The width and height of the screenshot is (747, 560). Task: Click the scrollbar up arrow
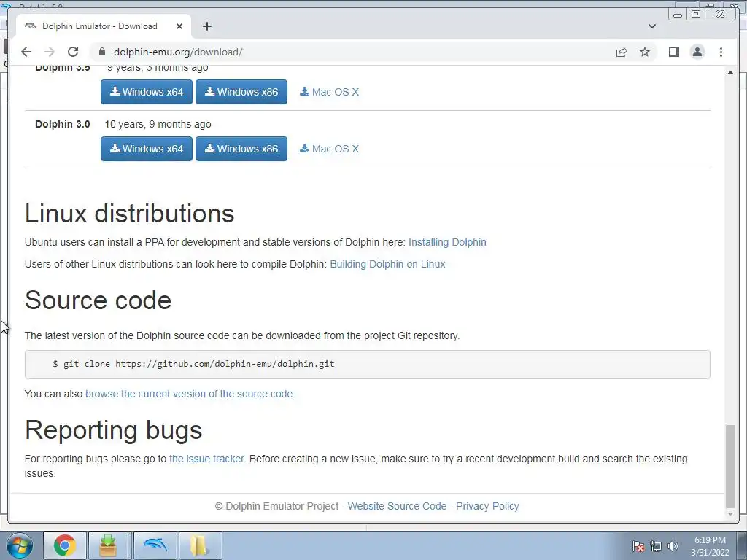pos(730,72)
